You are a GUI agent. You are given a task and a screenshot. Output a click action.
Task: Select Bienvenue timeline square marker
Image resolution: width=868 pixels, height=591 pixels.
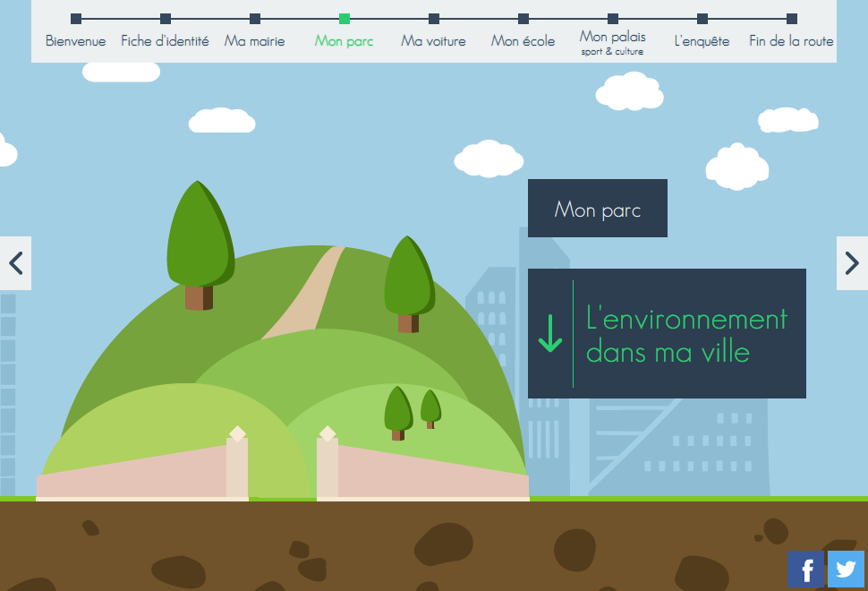click(76, 19)
